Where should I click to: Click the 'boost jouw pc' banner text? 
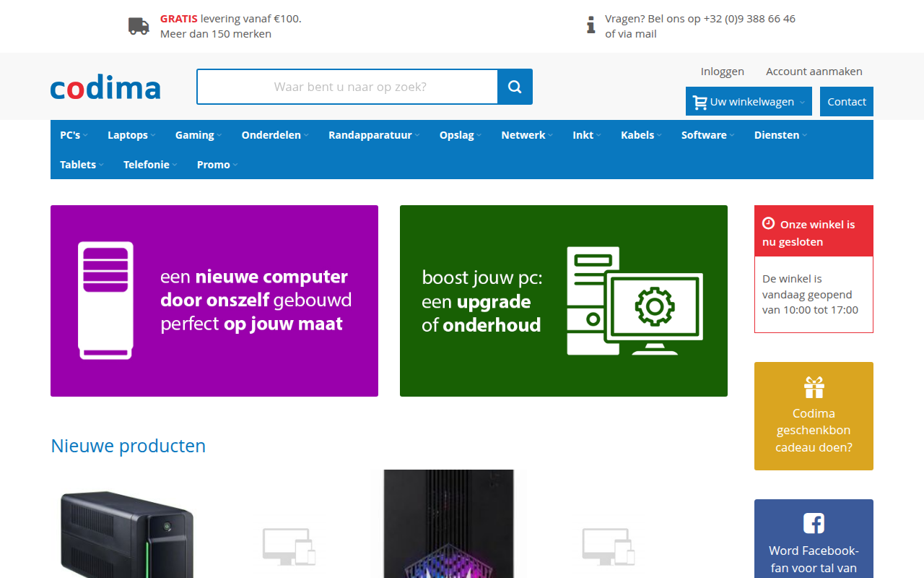(x=482, y=301)
